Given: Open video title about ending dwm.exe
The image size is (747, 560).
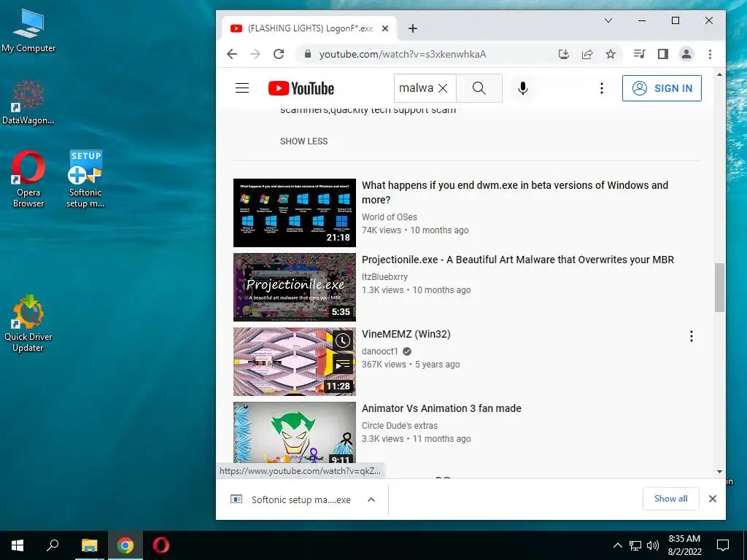Looking at the screenshot, I should [x=515, y=192].
